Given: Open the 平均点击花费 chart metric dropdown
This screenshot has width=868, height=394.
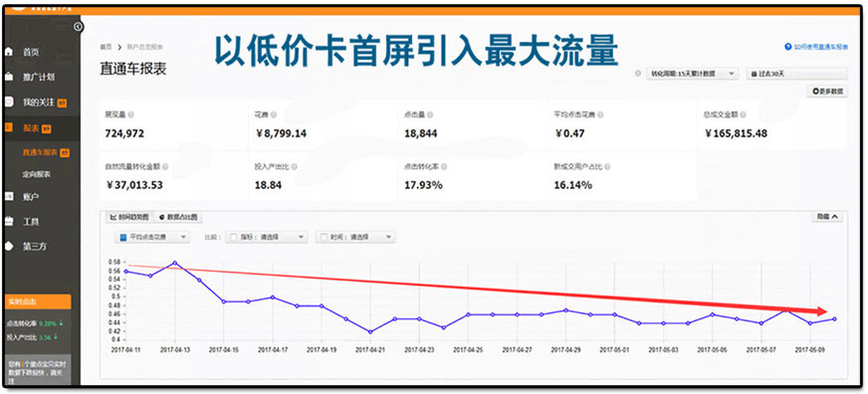Looking at the screenshot, I should pyautogui.click(x=152, y=237).
